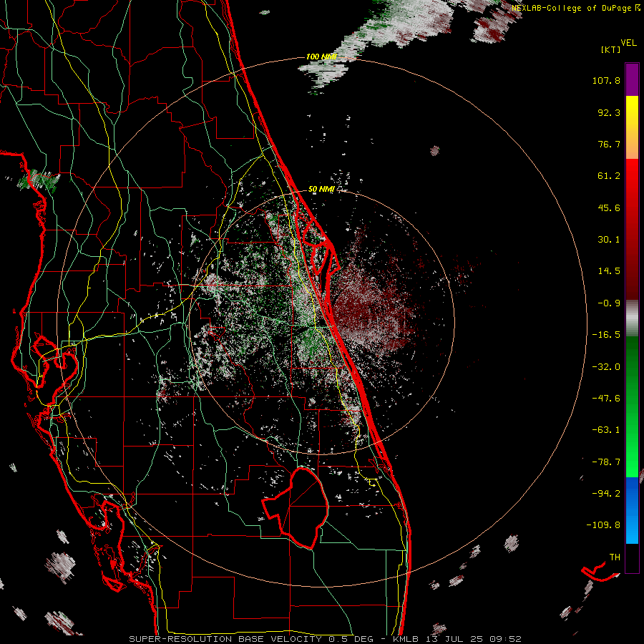The height and width of the screenshot is (644, 644).
Task: Click the -63.1 value on the velocity scale
Action: (x=606, y=430)
